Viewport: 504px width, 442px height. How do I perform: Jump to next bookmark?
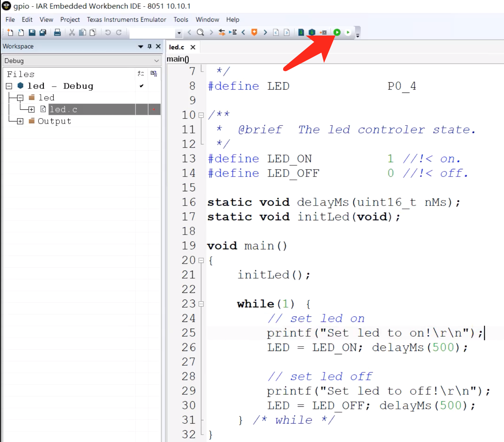point(265,32)
